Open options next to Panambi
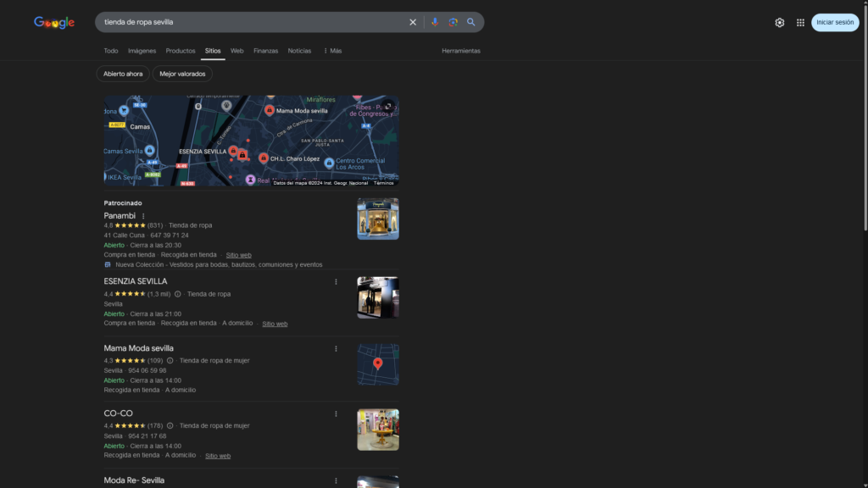The image size is (868, 488). [143, 216]
